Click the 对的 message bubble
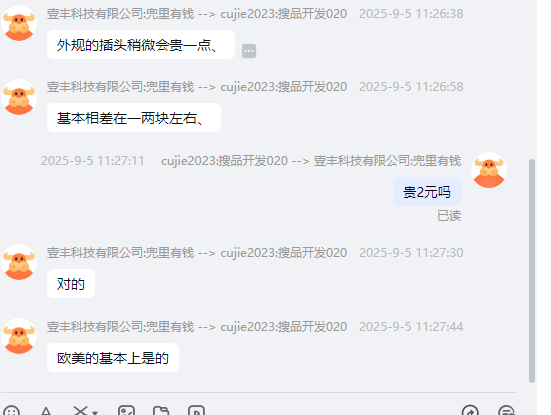This screenshot has height=415, width=551. click(x=71, y=284)
